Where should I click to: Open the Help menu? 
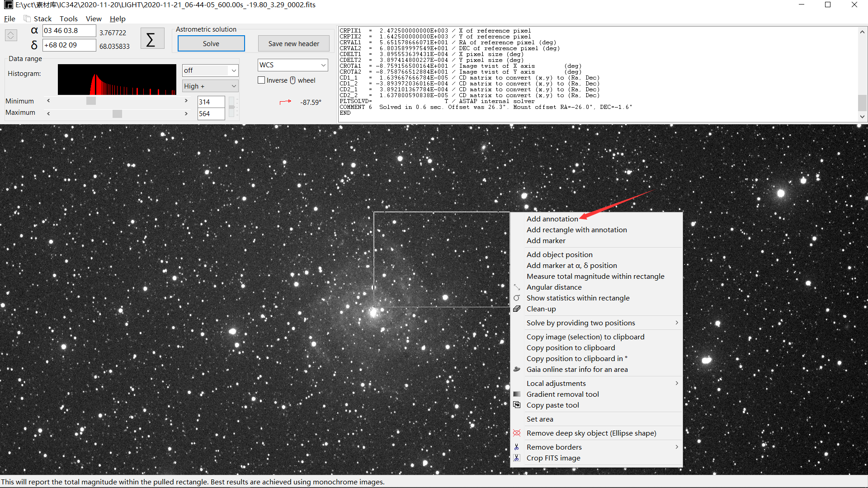pos(118,19)
